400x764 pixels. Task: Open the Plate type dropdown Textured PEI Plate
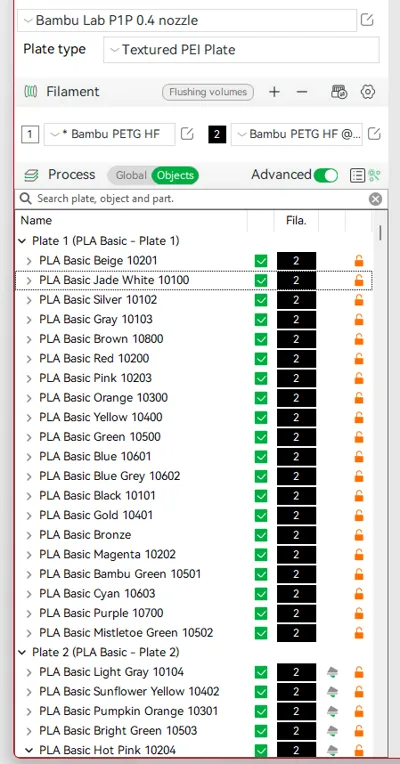pos(241,50)
